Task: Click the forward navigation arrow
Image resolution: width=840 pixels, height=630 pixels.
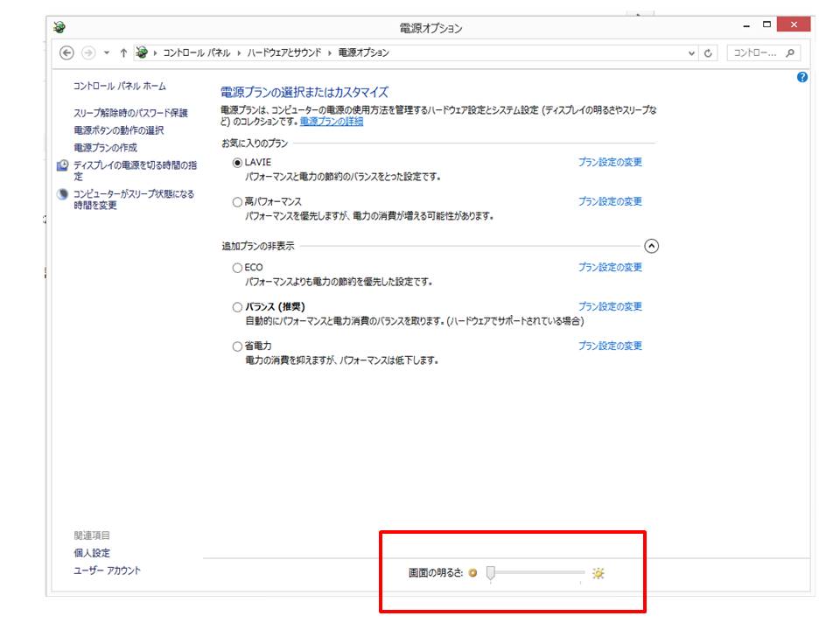Action: [88, 52]
